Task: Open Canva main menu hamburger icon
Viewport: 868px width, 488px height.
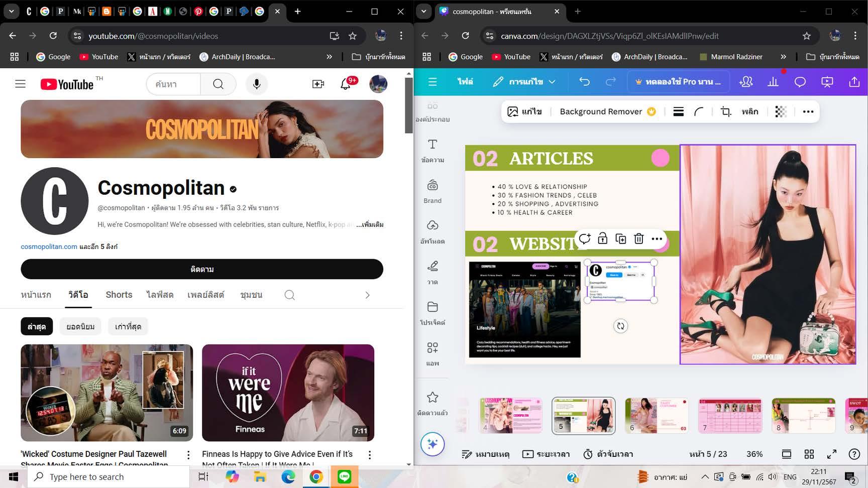Action: click(432, 82)
